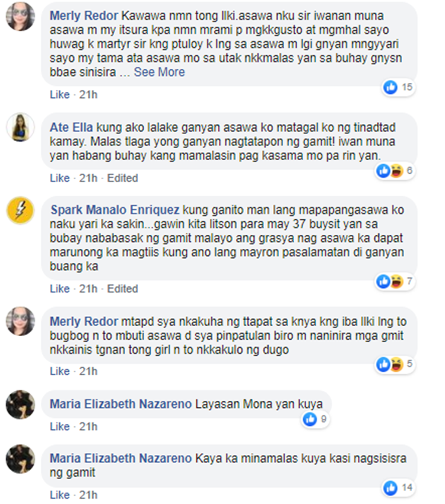Like Ate Ella's comment

[60, 178]
